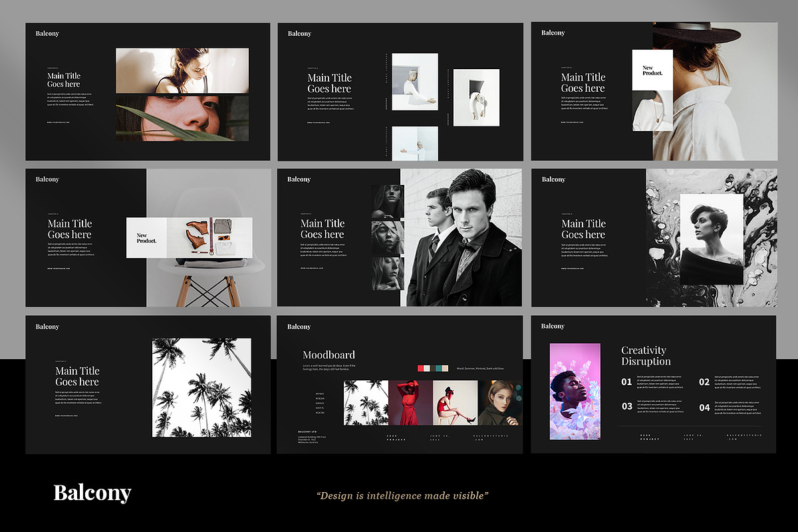Click the 'BALCONYSTUDIO.COM' footer on the Moodboard slide
Image resolution: width=798 pixels, height=532 pixels.
click(x=491, y=438)
